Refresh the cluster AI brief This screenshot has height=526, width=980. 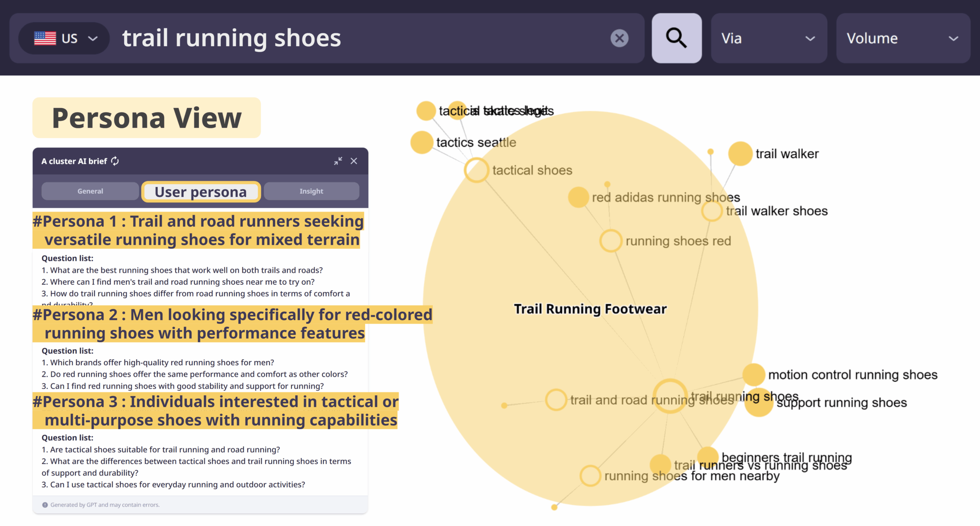coord(115,161)
